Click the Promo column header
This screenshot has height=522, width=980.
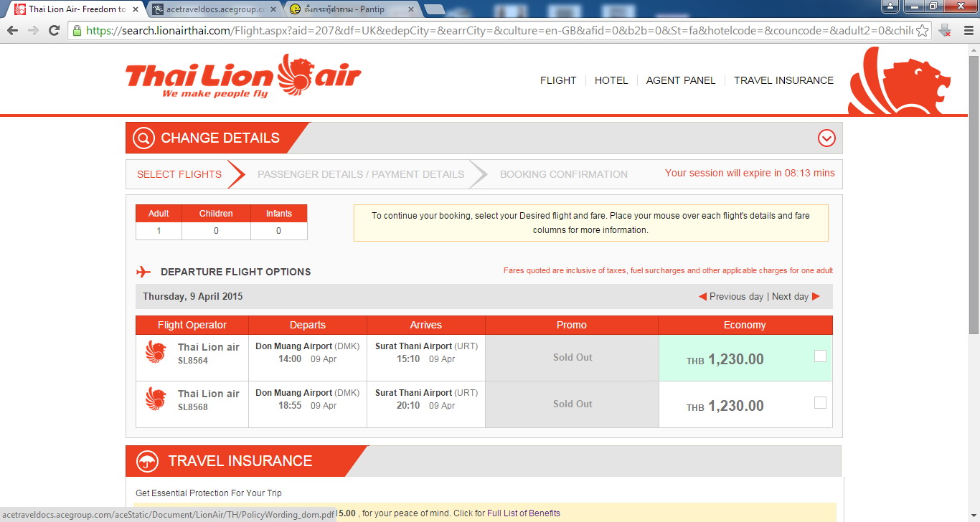[x=572, y=325]
